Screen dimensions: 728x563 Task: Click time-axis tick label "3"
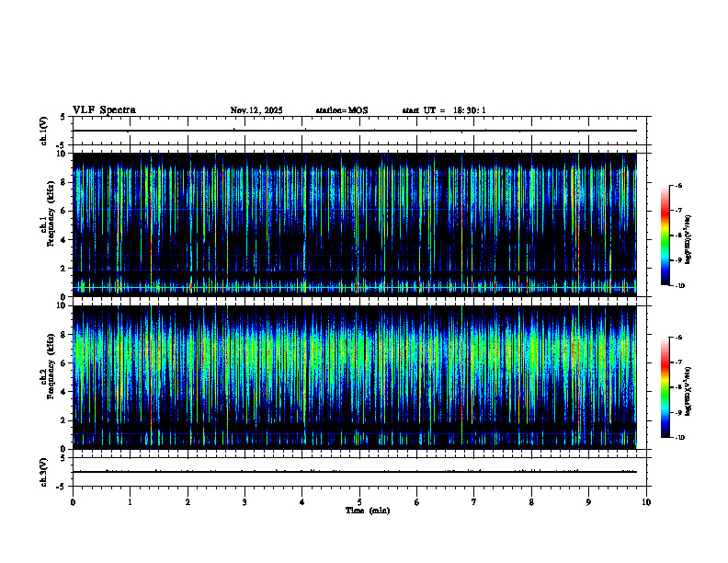coord(245,502)
